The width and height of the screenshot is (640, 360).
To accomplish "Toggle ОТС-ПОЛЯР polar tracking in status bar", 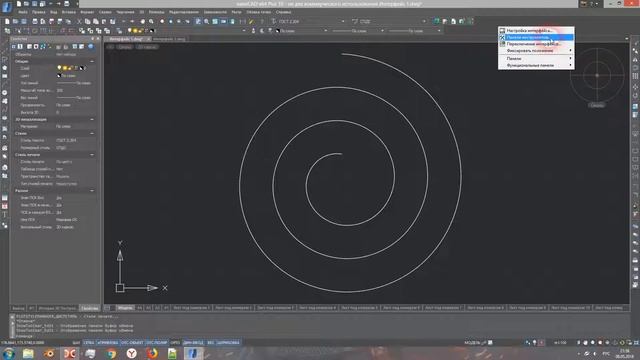I will tap(157, 342).
